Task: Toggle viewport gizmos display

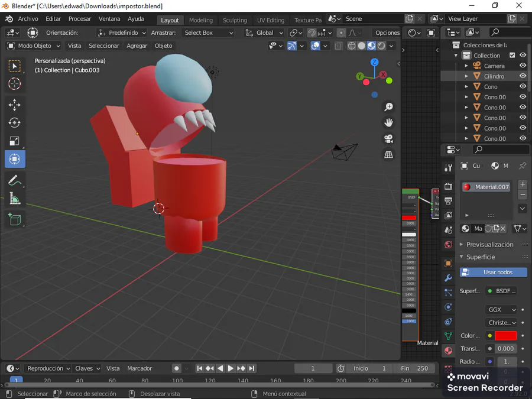Action: (x=292, y=46)
